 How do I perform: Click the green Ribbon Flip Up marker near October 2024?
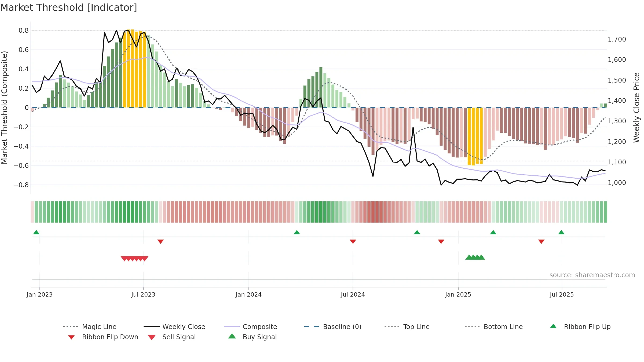coord(417,232)
